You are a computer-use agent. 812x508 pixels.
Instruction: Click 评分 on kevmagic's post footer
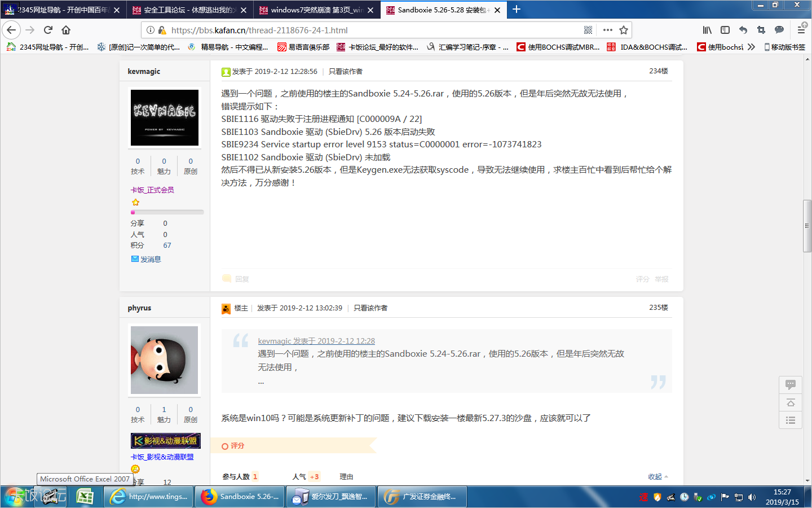[x=642, y=279]
